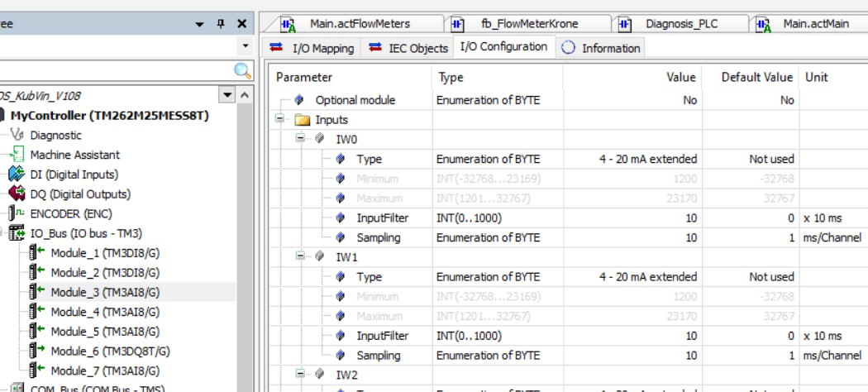The width and height of the screenshot is (868, 392).
Task: Click the search magnifier icon in tree panel
Action: coord(242,70)
